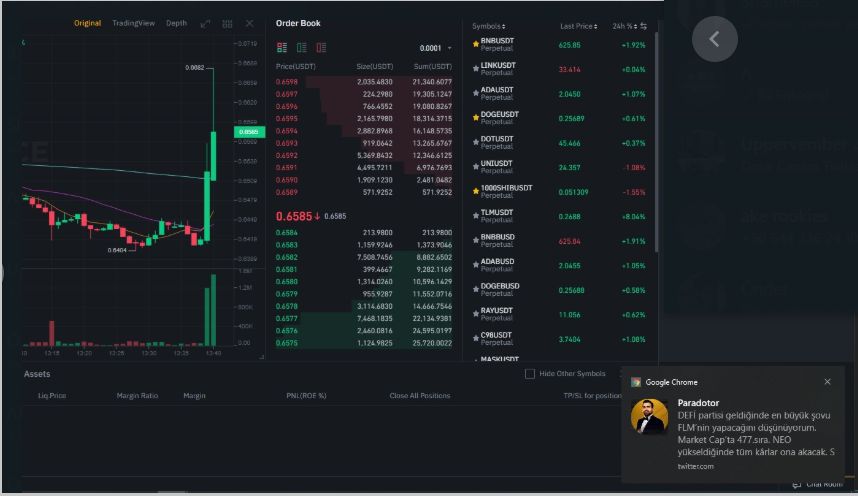This screenshot has width=858, height=496.
Task: Show only sell orders in order book
Action: coord(321,48)
